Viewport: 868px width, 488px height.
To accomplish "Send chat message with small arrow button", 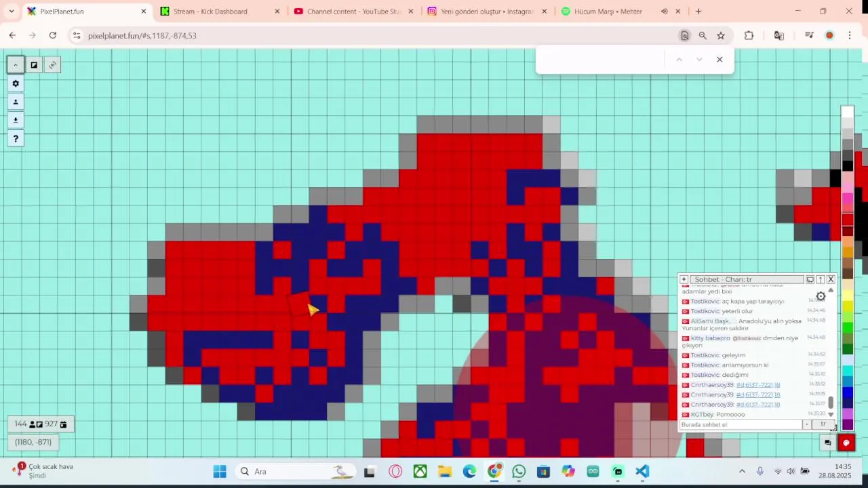I will pyautogui.click(x=806, y=424).
